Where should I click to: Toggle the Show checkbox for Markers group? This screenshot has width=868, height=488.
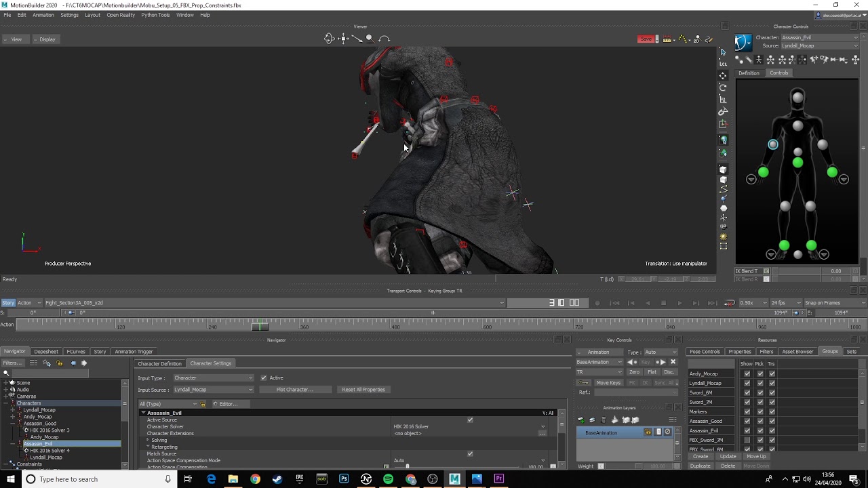click(x=747, y=411)
